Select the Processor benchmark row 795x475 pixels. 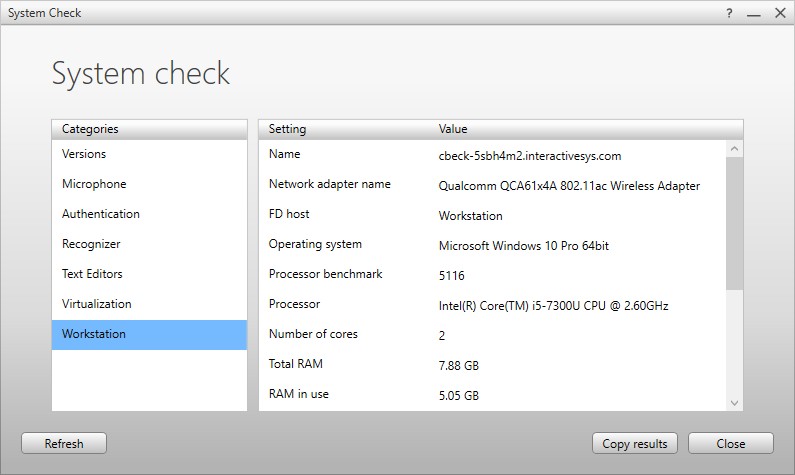click(x=325, y=274)
